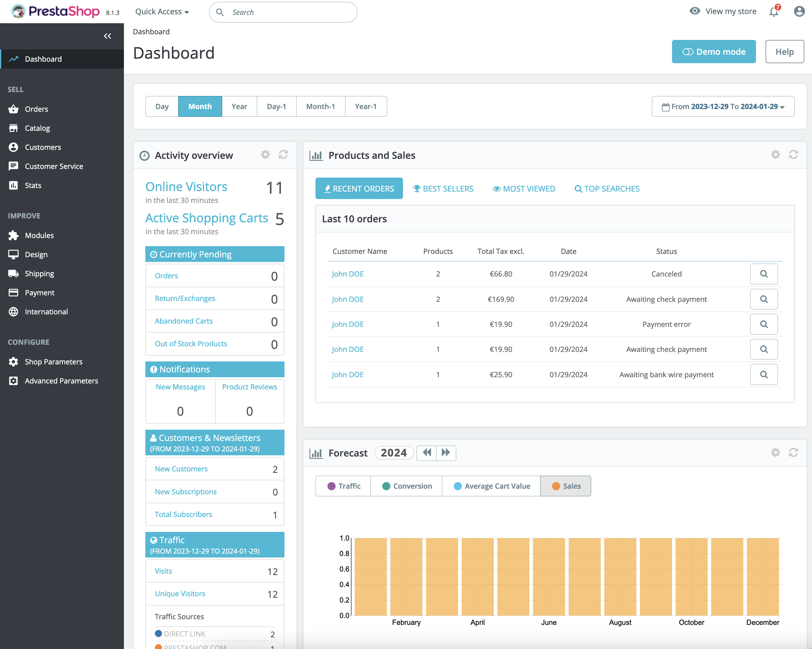812x649 pixels.
Task: Click the Forecast section settings gear icon
Action: [776, 452]
